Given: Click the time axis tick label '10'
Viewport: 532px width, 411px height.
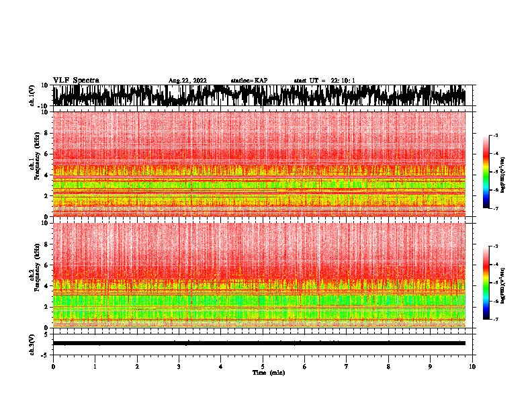Looking at the screenshot, I should tap(472, 367).
